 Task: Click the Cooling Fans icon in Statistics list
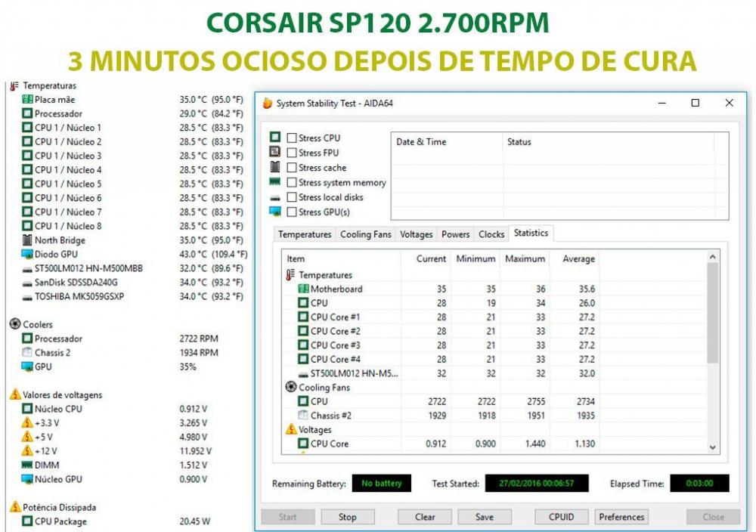[291, 388]
